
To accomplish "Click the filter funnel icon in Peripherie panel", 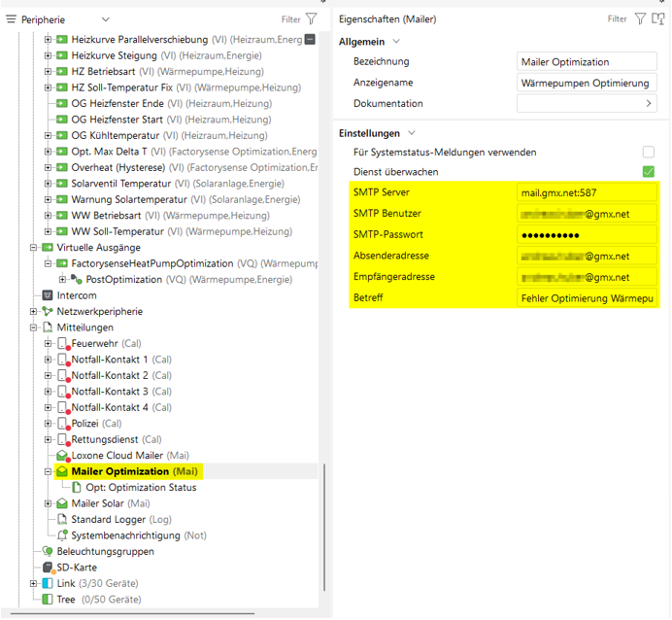I will [311, 18].
